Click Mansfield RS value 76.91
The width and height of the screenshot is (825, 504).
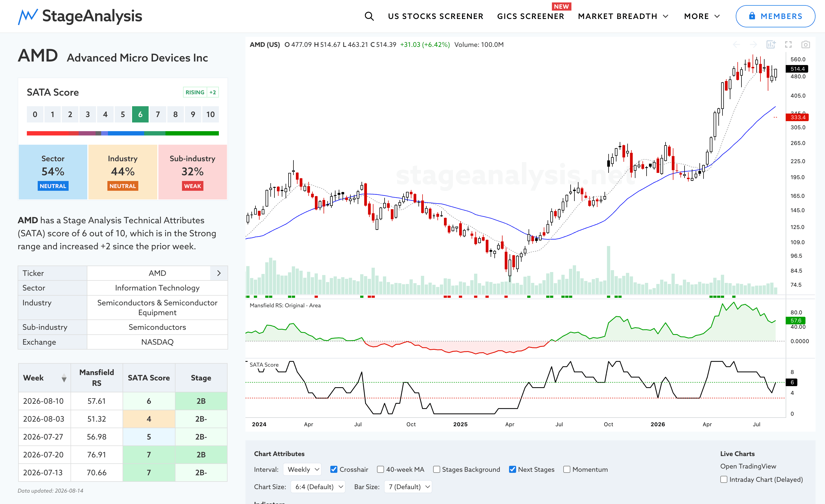(x=97, y=454)
